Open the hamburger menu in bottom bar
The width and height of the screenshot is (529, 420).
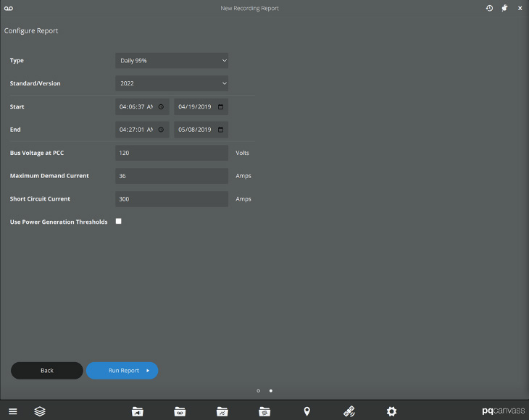point(12,411)
